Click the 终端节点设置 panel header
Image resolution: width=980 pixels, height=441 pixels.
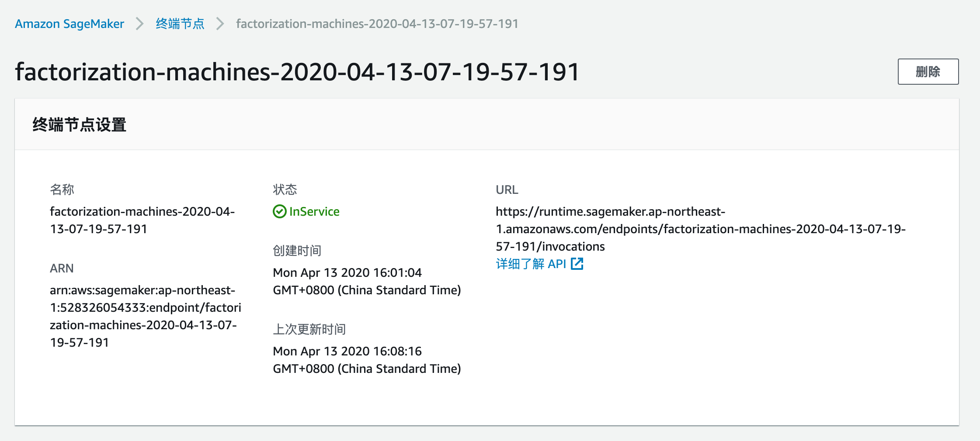(x=80, y=125)
